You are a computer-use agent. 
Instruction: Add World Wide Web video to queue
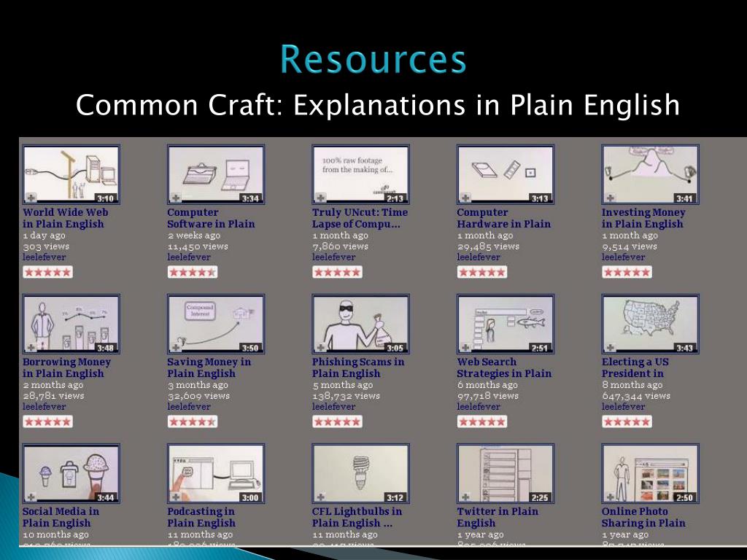(x=31, y=197)
